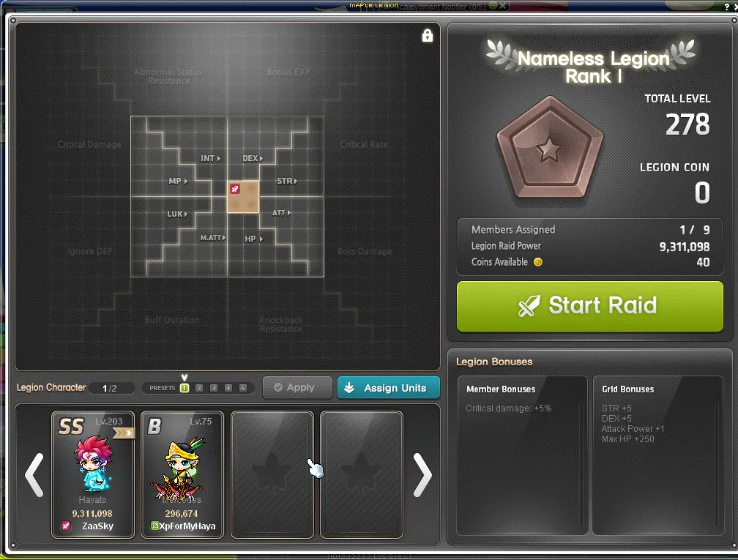The width and height of the screenshot is (738, 560).
Task: Select the Mercedes XpForMyHaya character card
Action: tap(182, 475)
